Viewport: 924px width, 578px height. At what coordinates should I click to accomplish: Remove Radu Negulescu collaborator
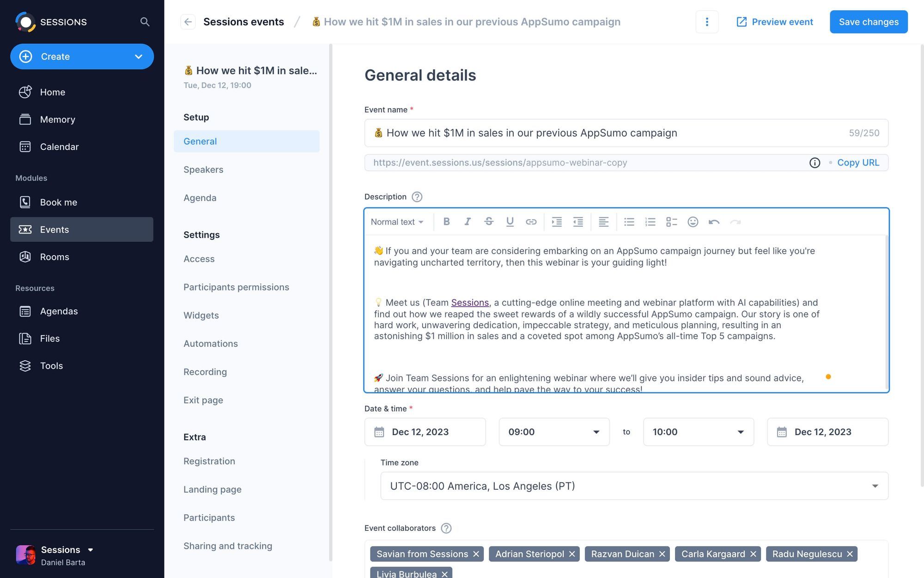tap(850, 554)
